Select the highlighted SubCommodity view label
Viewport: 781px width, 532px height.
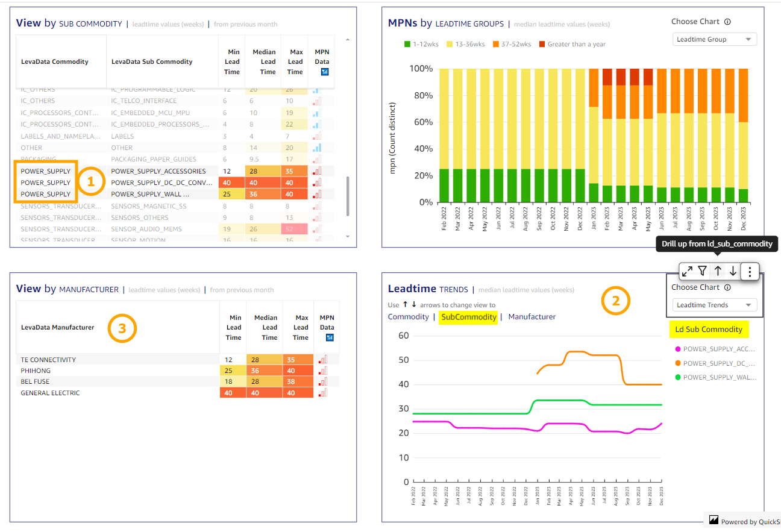468,317
